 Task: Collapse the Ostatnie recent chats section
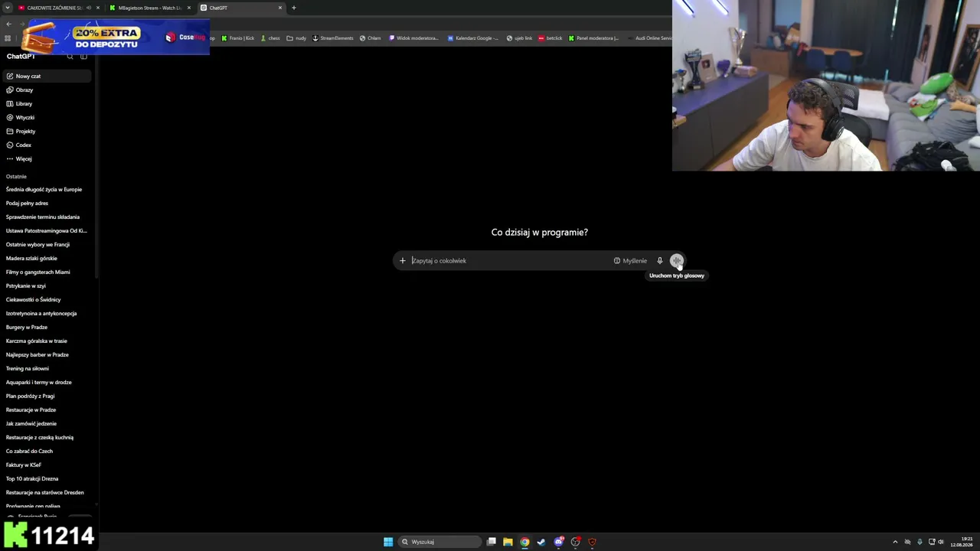coord(16,177)
